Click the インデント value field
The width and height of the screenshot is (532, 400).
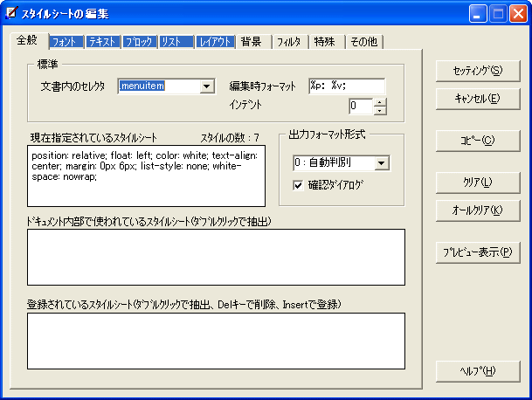coord(361,107)
